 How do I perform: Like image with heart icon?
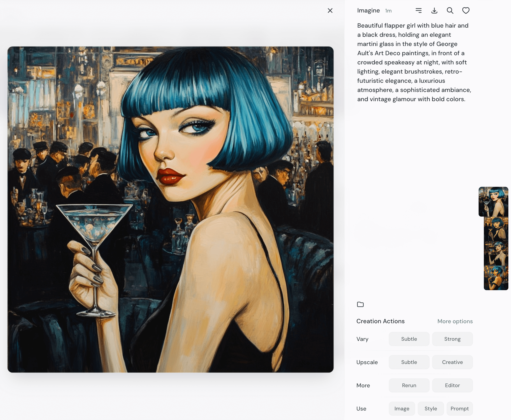point(465,11)
